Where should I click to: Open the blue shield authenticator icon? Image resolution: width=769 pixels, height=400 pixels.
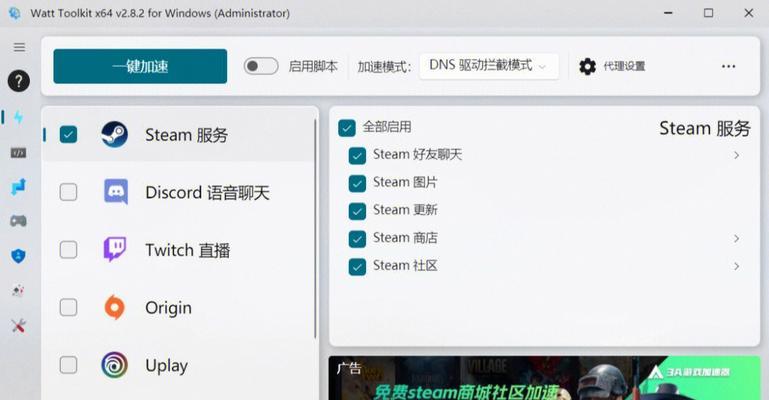pyautogui.click(x=19, y=256)
